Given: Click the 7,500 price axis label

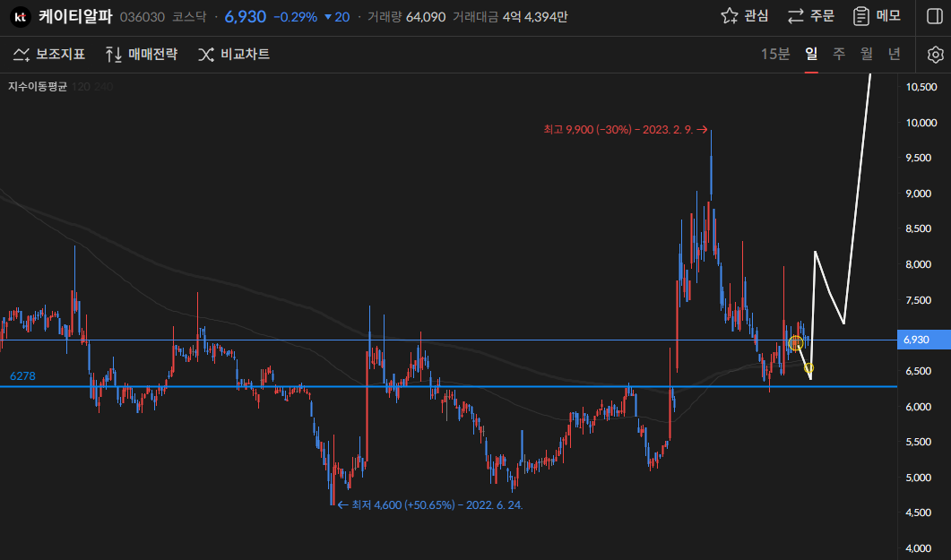Looking at the screenshot, I should tap(918, 300).
